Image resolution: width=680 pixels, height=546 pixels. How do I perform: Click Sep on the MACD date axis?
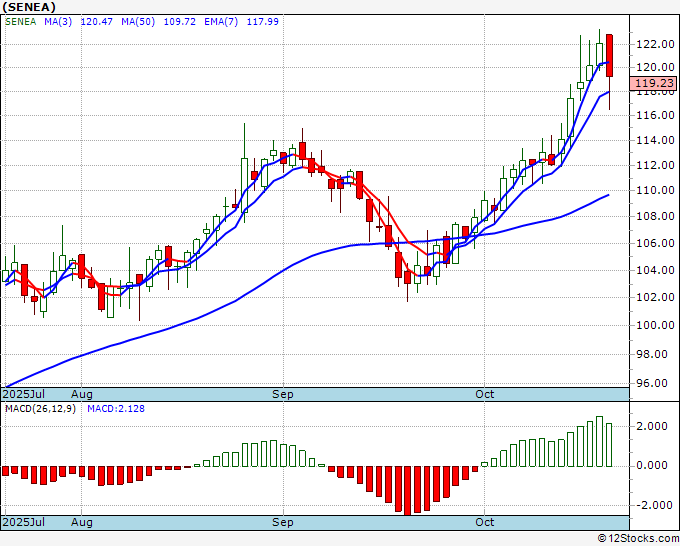pos(283,522)
